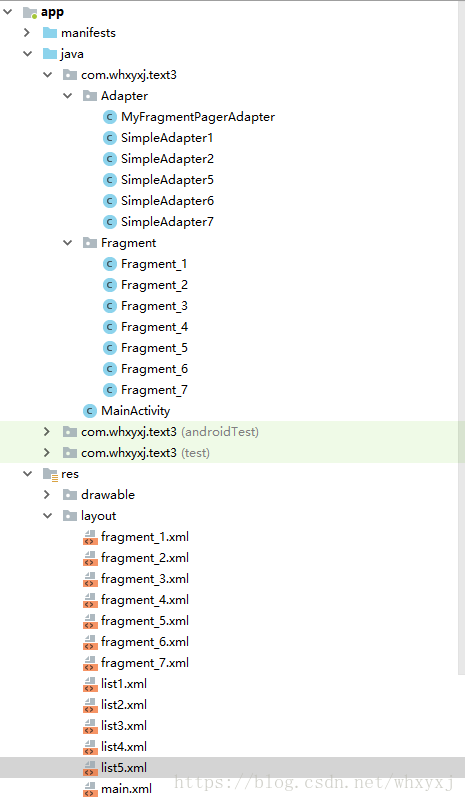Viewport: 465px width, 802px height.
Task: Click the manifests folder icon
Action: click(50, 33)
